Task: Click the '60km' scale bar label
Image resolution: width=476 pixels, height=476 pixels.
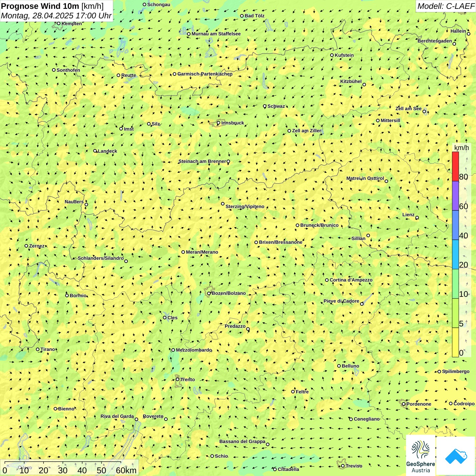Action: tap(126, 471)
